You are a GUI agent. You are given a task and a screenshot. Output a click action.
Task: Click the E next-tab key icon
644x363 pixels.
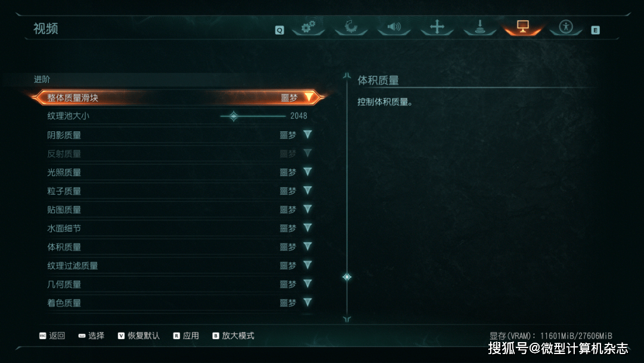pyautogui.click(x=595, y=30)
